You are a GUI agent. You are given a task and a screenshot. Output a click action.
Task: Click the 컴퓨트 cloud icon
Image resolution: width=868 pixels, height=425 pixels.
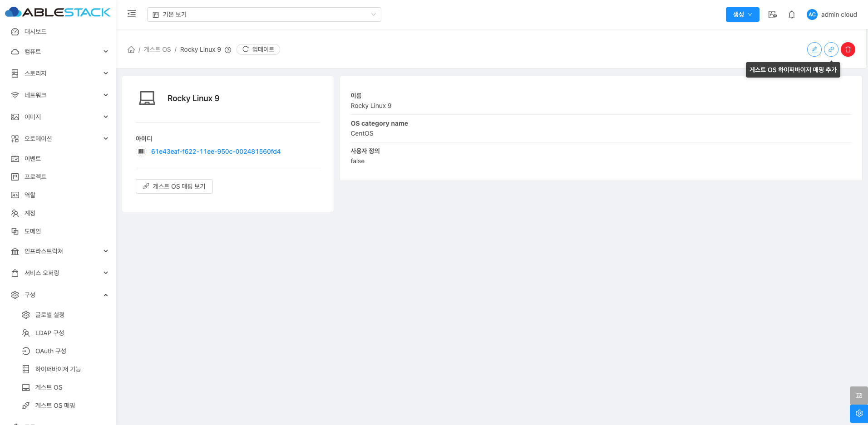[x=15, y=52]
